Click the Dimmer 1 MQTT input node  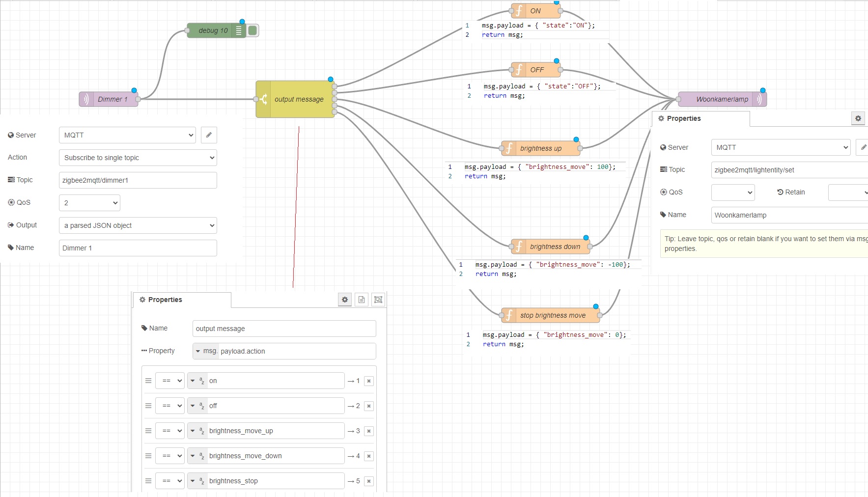click(109, 99)
